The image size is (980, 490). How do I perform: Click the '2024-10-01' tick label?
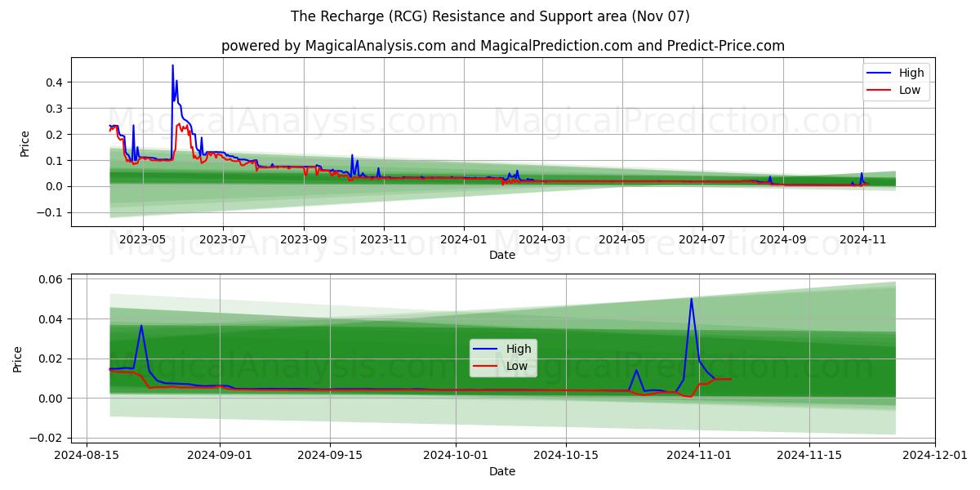456,456
